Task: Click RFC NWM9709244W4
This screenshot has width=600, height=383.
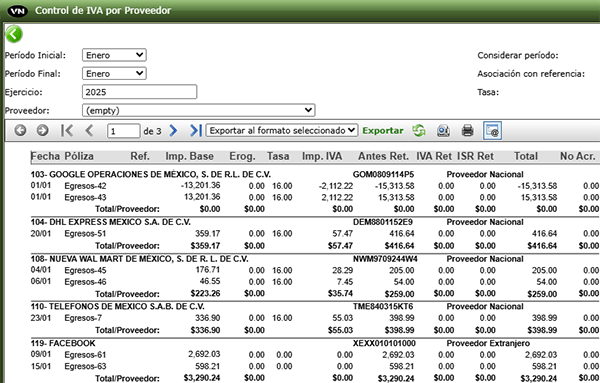Action: click(x=385, y=259)
